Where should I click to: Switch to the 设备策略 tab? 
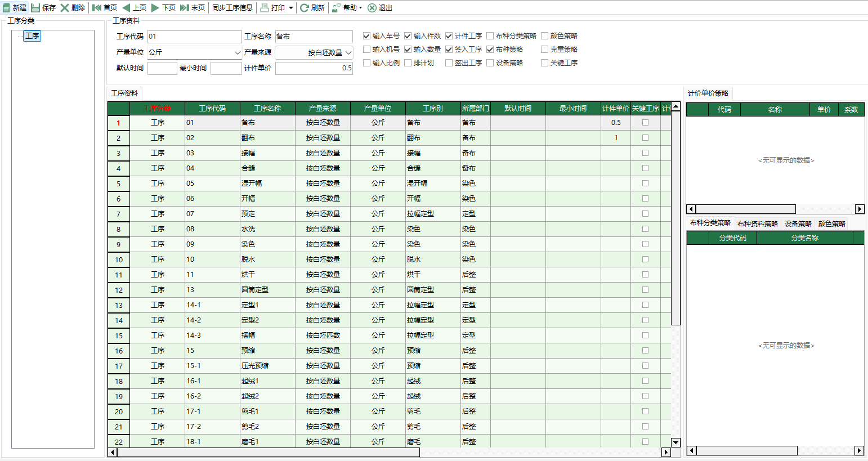point(798,223)
